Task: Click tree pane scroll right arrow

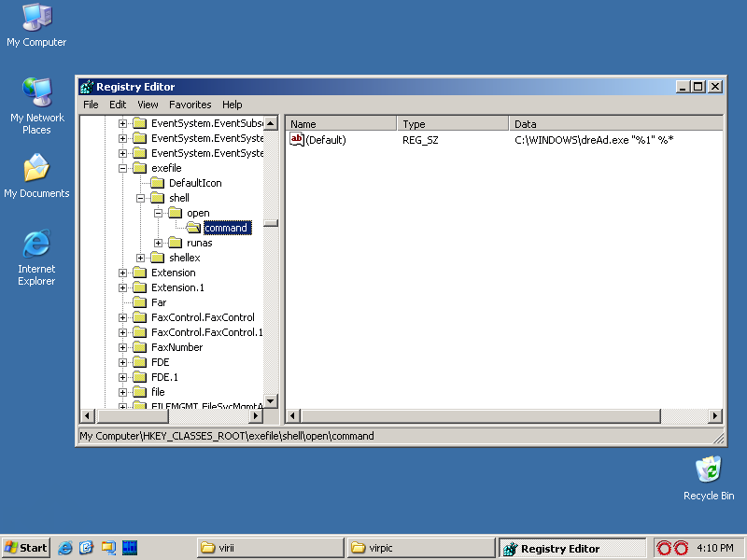Action: tap(256, 415)
